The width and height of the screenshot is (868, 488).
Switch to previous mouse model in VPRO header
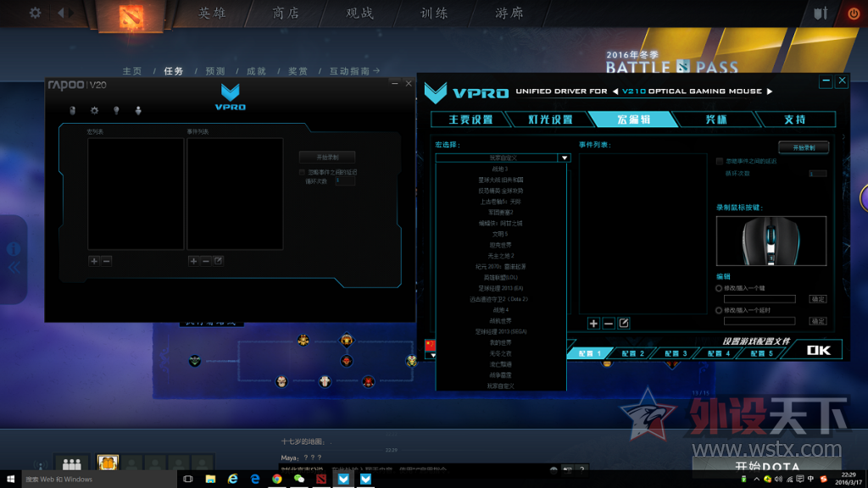pyautogui.click(x=615, y=91)
